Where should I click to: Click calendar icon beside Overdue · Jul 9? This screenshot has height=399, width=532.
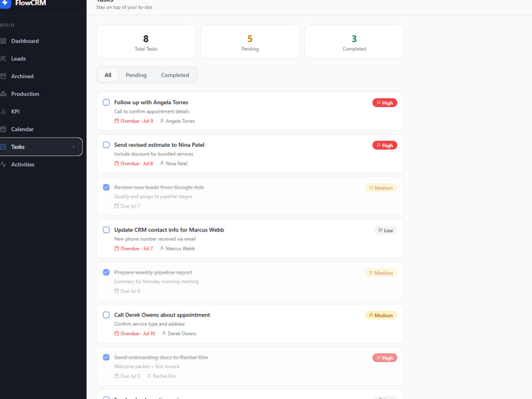117,121
